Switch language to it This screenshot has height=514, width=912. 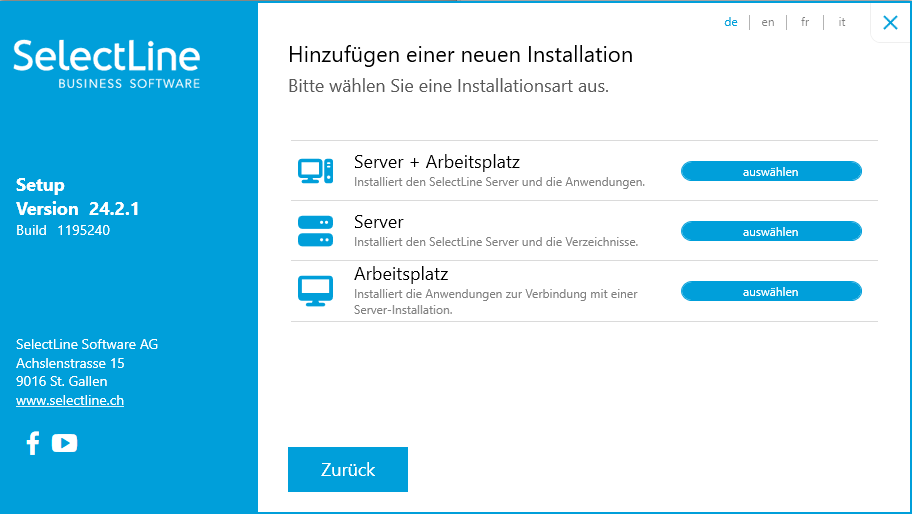click(x=842, y=22)
